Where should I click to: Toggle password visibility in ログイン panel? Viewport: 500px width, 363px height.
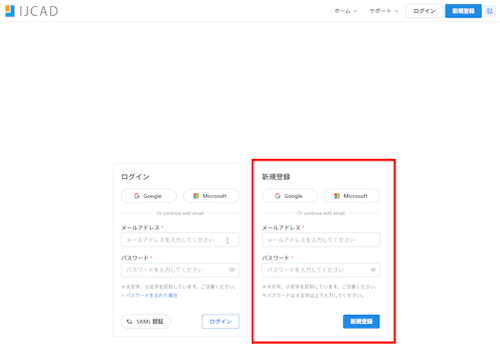232,270
